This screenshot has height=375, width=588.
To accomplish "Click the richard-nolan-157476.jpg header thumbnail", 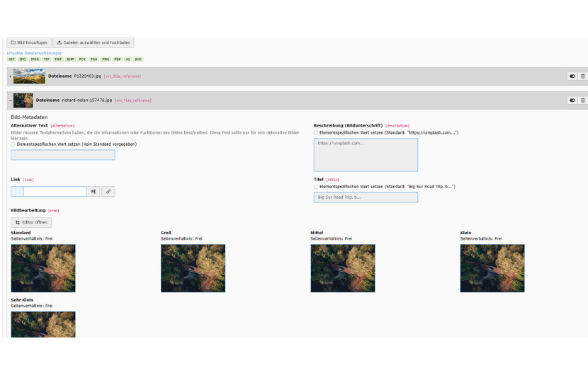I will point(23,100).
